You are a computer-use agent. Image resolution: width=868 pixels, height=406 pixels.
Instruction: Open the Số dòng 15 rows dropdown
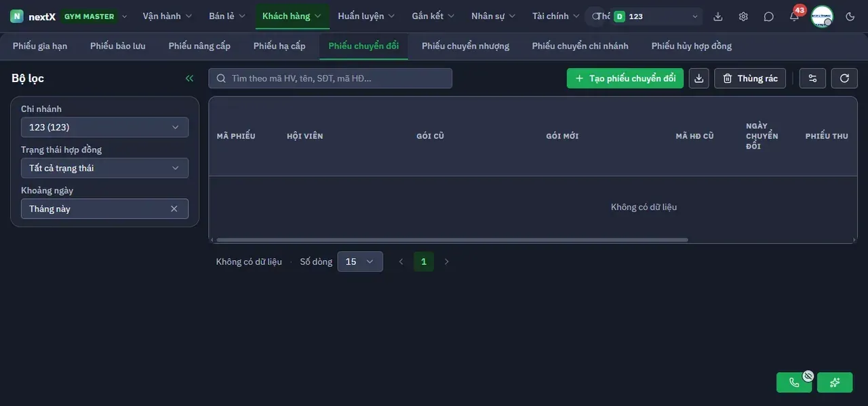pos(360,261)
